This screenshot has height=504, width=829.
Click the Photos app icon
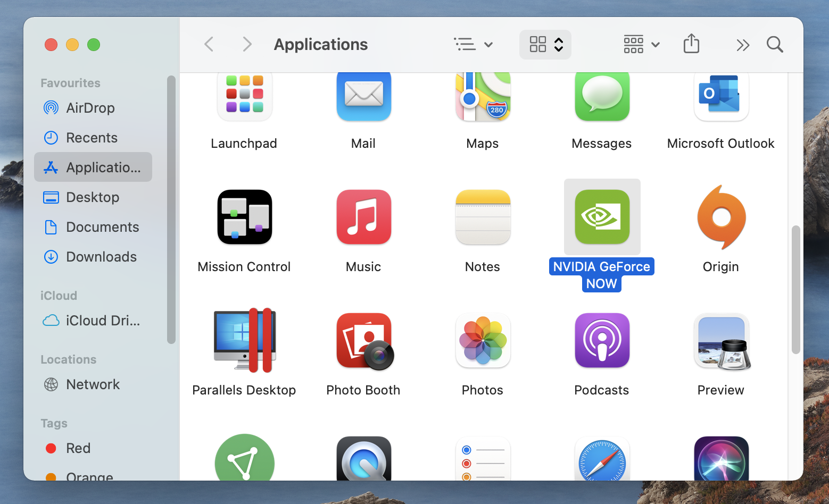pos(483,340)
